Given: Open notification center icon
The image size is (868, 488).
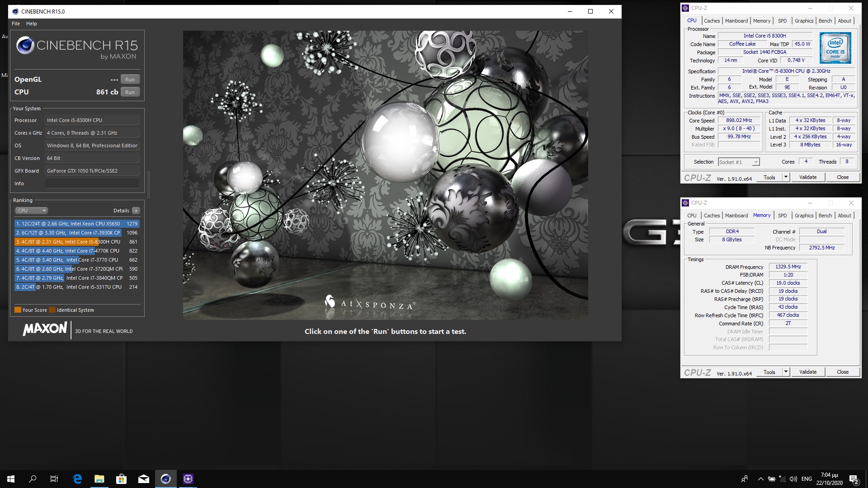Looking at the screenshot, I should coord(854,479).
